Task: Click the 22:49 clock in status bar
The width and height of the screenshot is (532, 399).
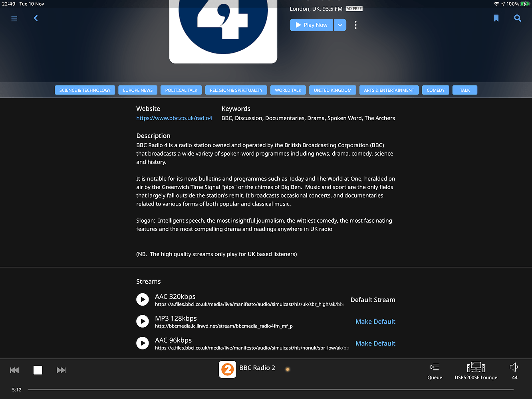Action: (x=9, y=4)
